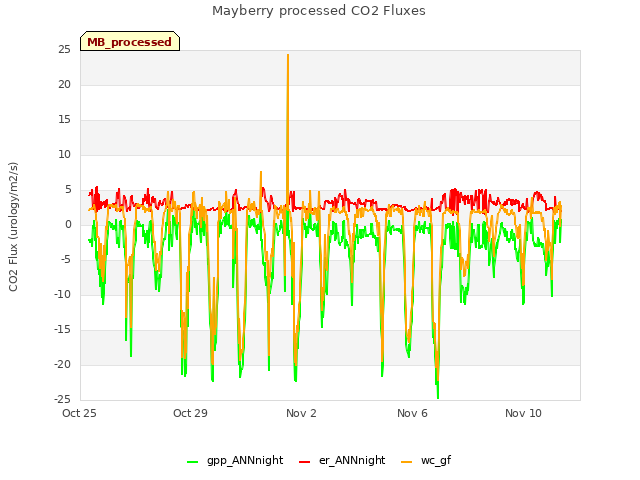
Task: Toggle the gpp_ANNnight legend entry
Action: click(x=235, y=460)
